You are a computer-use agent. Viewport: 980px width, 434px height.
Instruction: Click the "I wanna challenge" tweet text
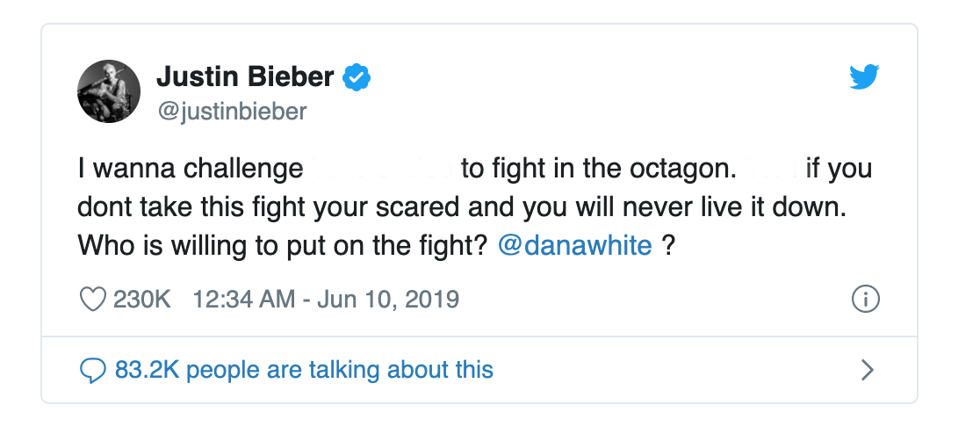tap(188, 169)
